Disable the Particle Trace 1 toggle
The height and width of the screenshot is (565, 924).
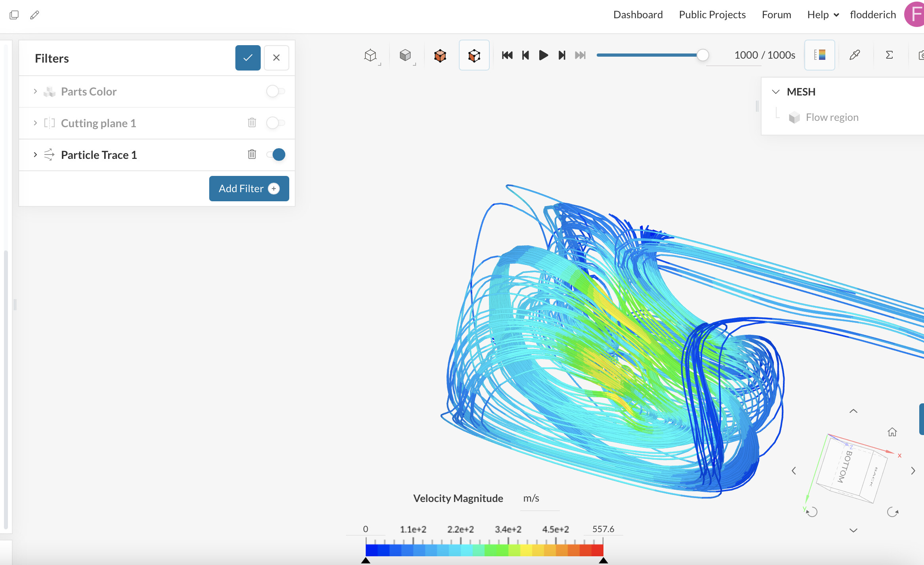pos(275,155)
